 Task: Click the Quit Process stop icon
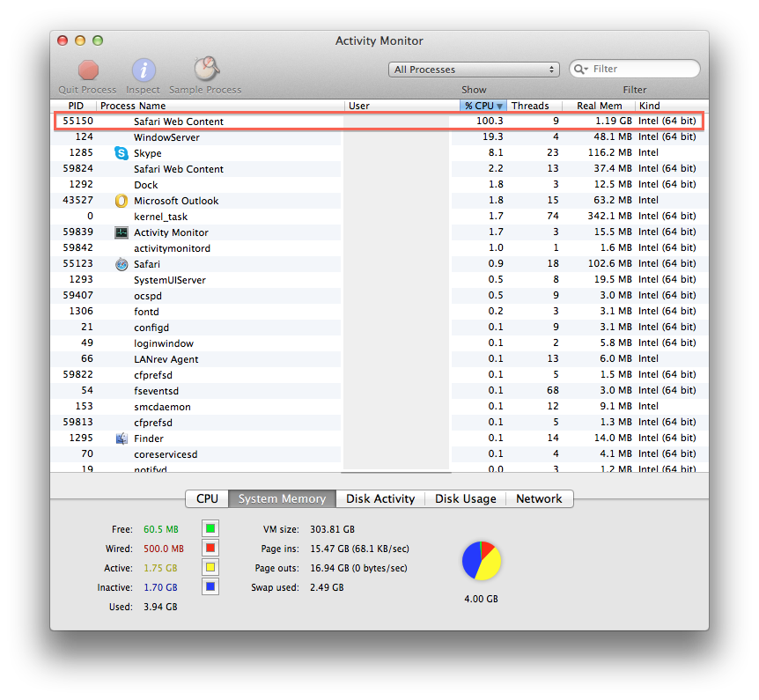tap(88, 70)
